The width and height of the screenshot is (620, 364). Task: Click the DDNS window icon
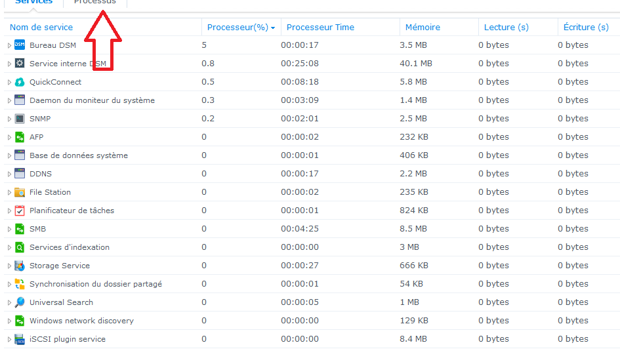(20, 174)
